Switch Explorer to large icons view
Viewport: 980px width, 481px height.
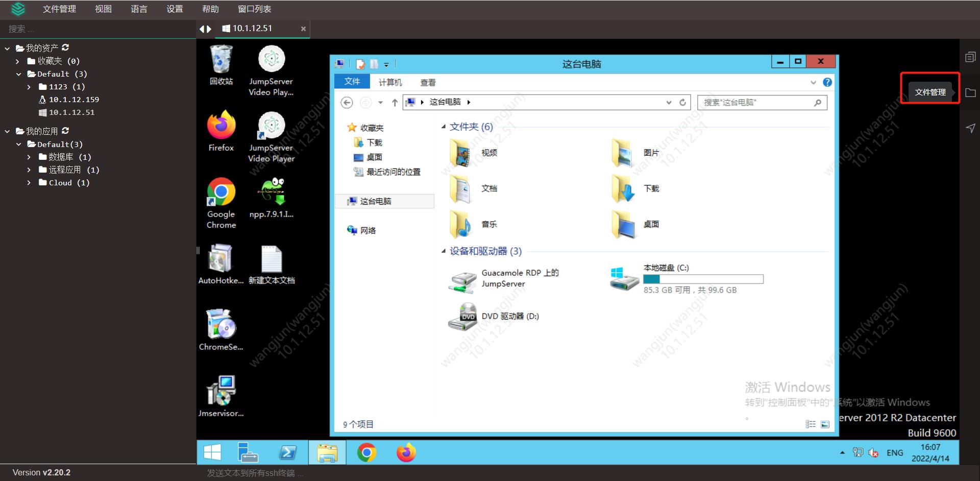click(x=825, y=424)
